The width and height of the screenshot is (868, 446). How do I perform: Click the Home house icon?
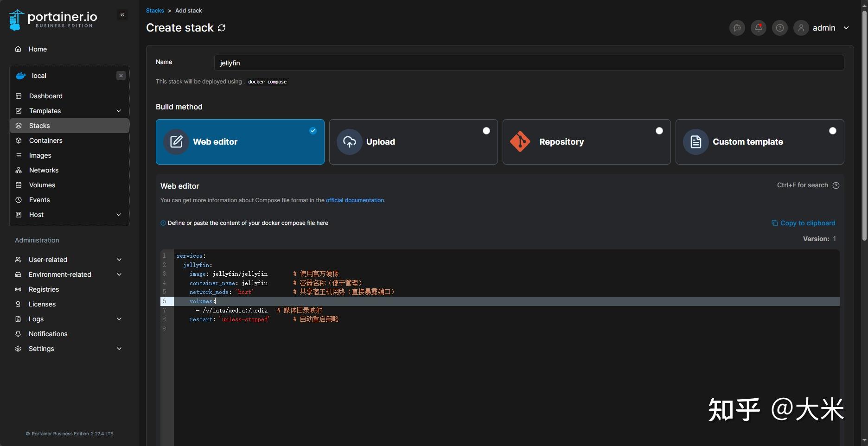[x=18, y=49]
